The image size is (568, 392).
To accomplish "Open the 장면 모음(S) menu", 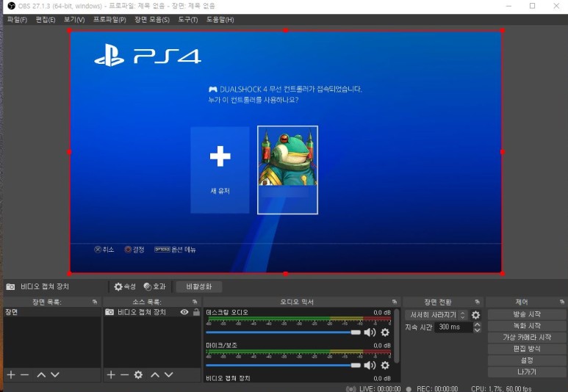I will [152, 20].
